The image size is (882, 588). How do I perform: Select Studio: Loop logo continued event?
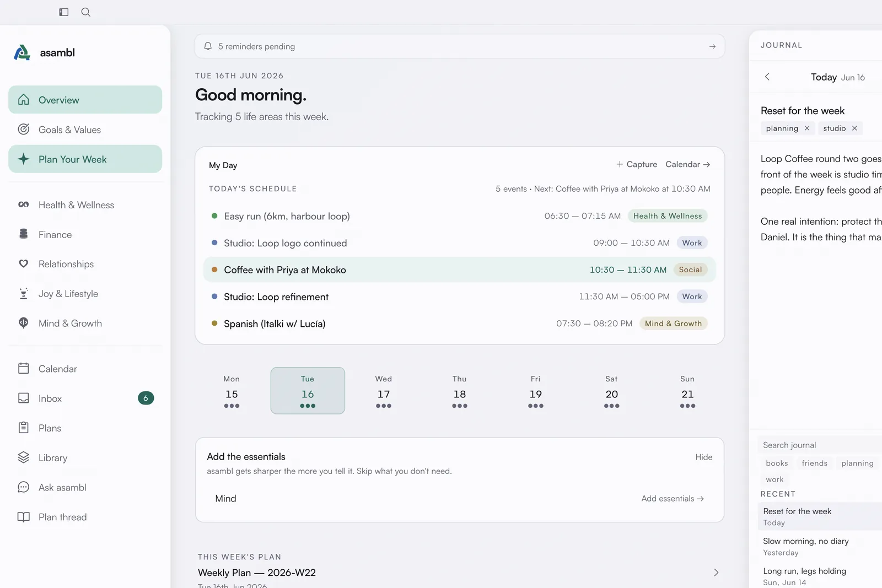tap(460, 243)
